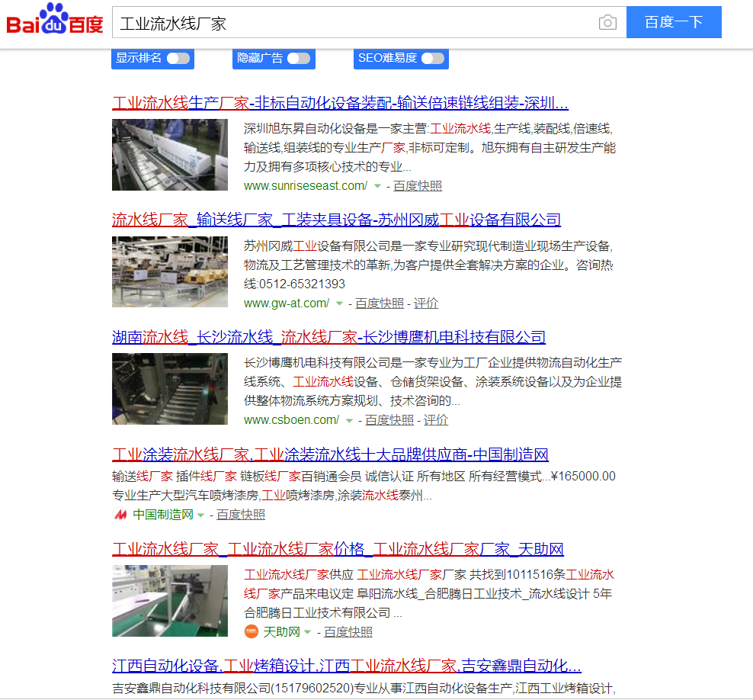Click the 天助网 orange site icon
Screen dimensions: 753x700
(252, 631)
